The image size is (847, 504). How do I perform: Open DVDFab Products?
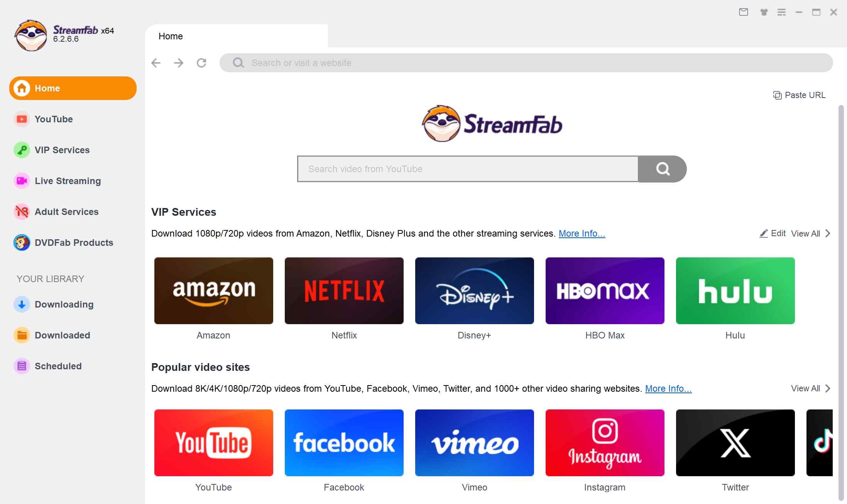[74, 242]
